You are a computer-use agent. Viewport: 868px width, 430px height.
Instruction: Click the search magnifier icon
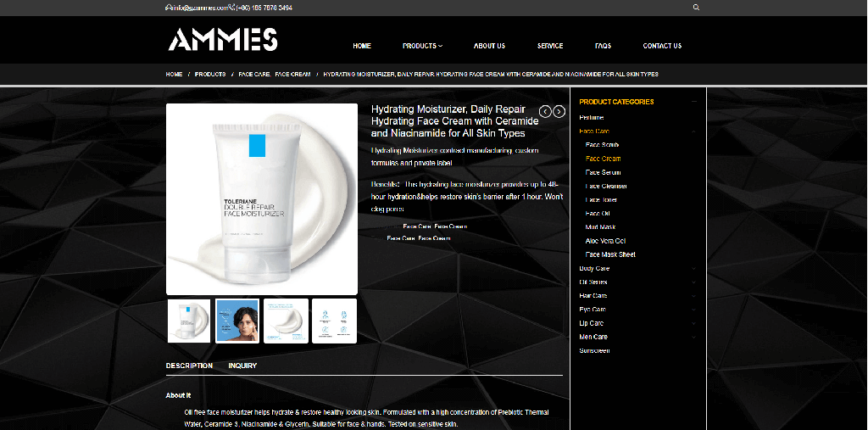[696, 8]
